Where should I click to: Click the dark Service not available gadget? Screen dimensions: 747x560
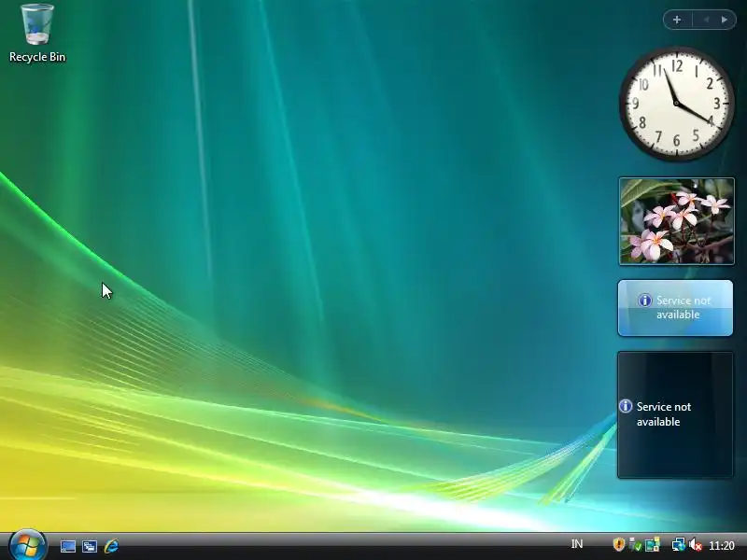coord(675,414)
